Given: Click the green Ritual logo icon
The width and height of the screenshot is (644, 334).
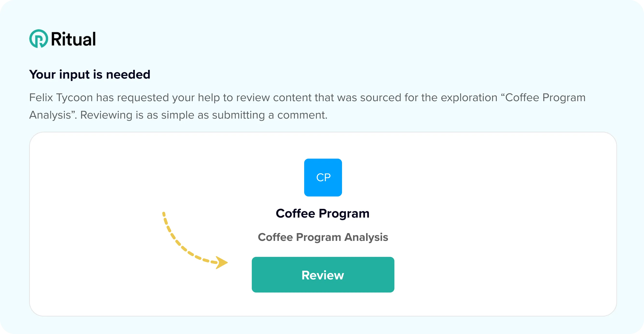Looking at the screenshot, I should (x=39, y=39).
